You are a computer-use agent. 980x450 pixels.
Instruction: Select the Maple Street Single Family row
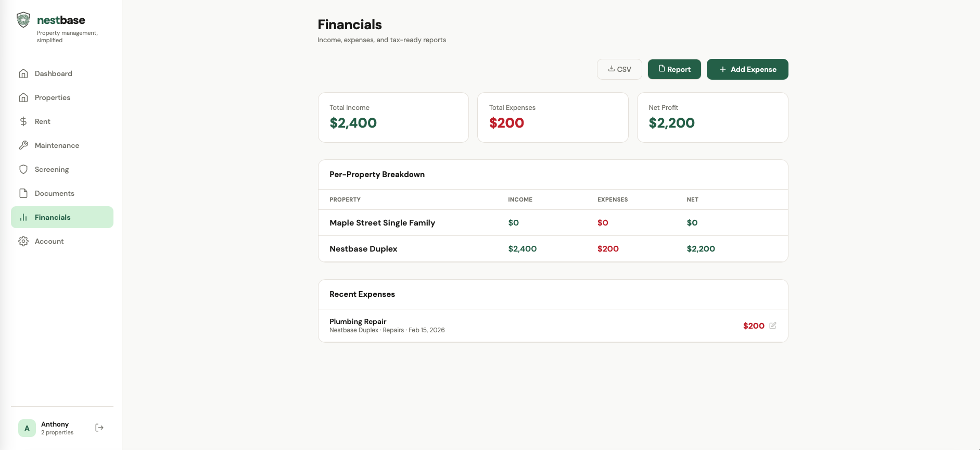click(x=382, y=223)
